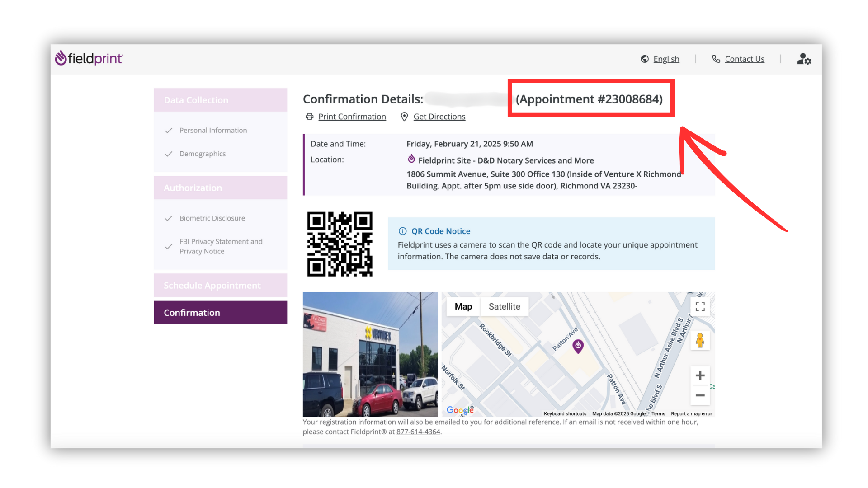This screenshot has height=488, width=868.
Task: Click the printer icon
Action: point(310,117)
